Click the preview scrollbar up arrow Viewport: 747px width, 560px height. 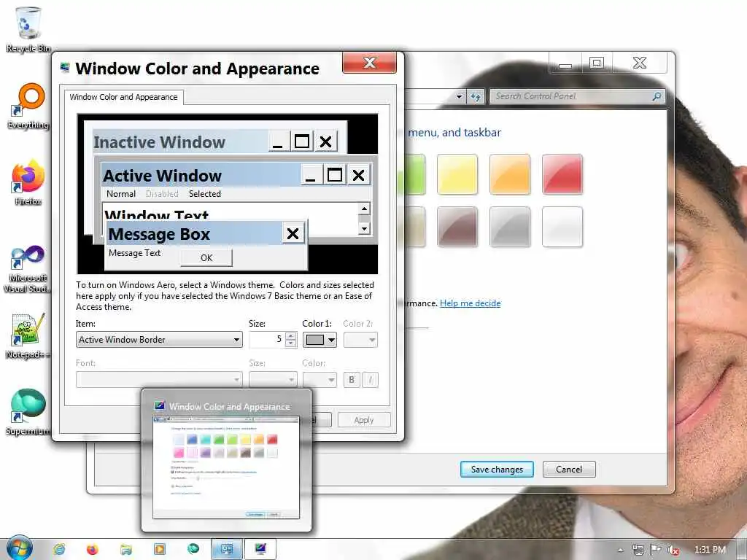pyautogui.click(x=364, y=209)
